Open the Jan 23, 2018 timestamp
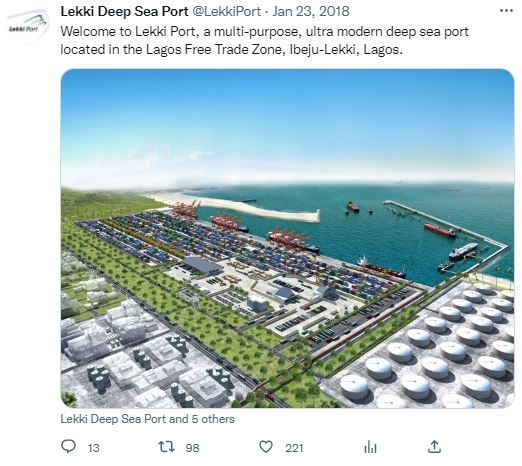The width and height of the screenshot is (522, 466). click(311, 11)
